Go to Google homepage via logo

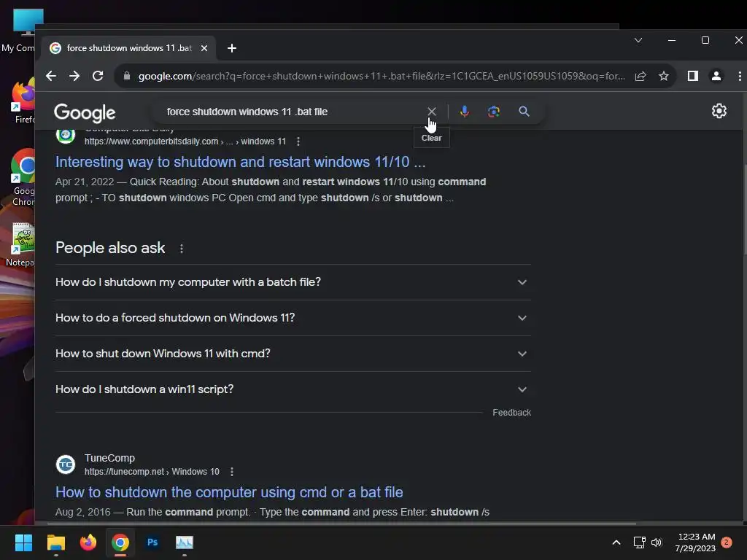click(85, 113)
